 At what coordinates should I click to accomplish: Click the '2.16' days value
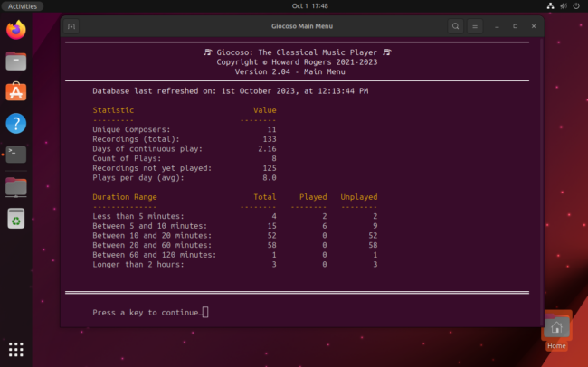(x=267, y=149)
